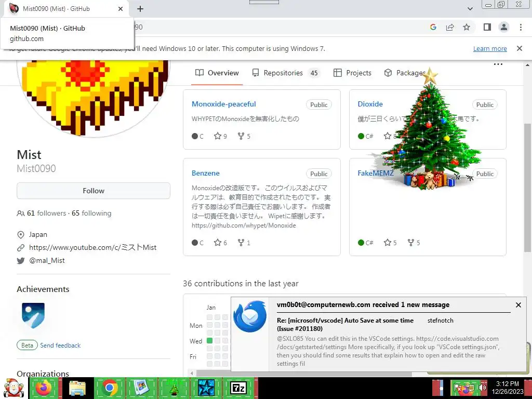Open File Explorer from the taskbar
Image resolution: width=532 pixels, height=399 pixels.
click(77, 388)
